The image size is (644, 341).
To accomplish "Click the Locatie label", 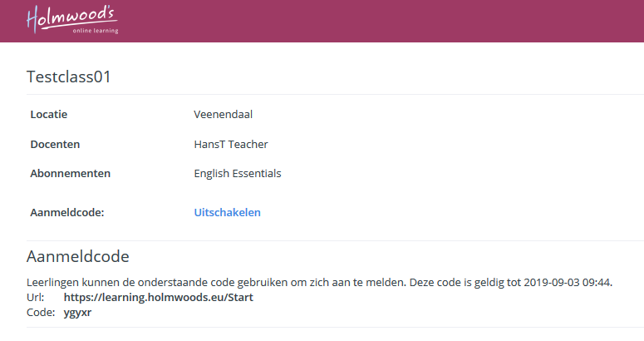I will tap(49, 114).
